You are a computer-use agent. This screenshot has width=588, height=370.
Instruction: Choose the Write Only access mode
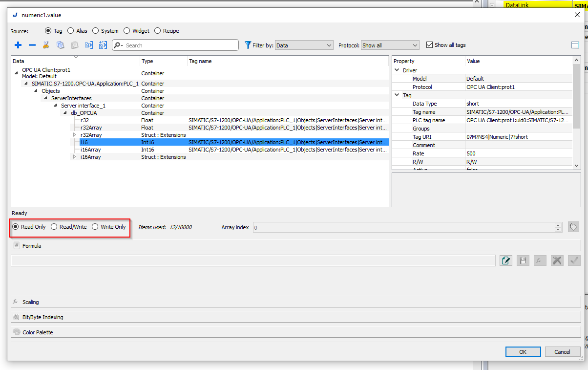click(95, 227)
